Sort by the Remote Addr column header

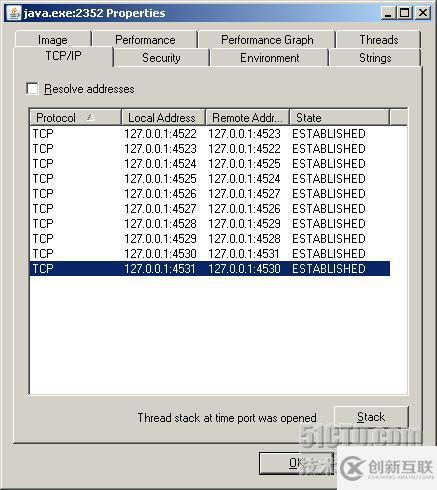tap(247, 118)
